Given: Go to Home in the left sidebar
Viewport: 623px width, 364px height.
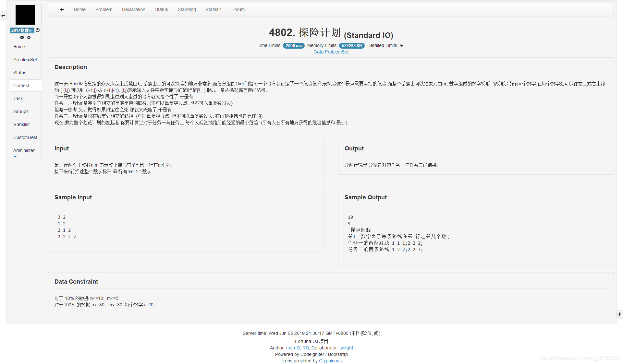Looking at the screenshot, I should tap(19, 47).
